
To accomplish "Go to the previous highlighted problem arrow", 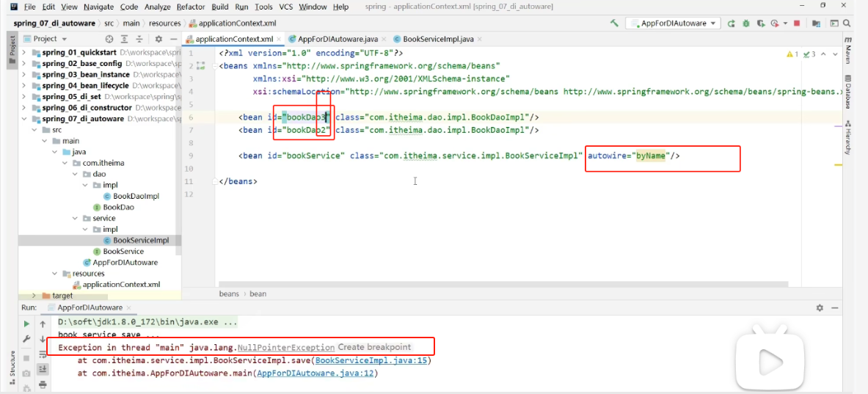I will pos(824,54).
